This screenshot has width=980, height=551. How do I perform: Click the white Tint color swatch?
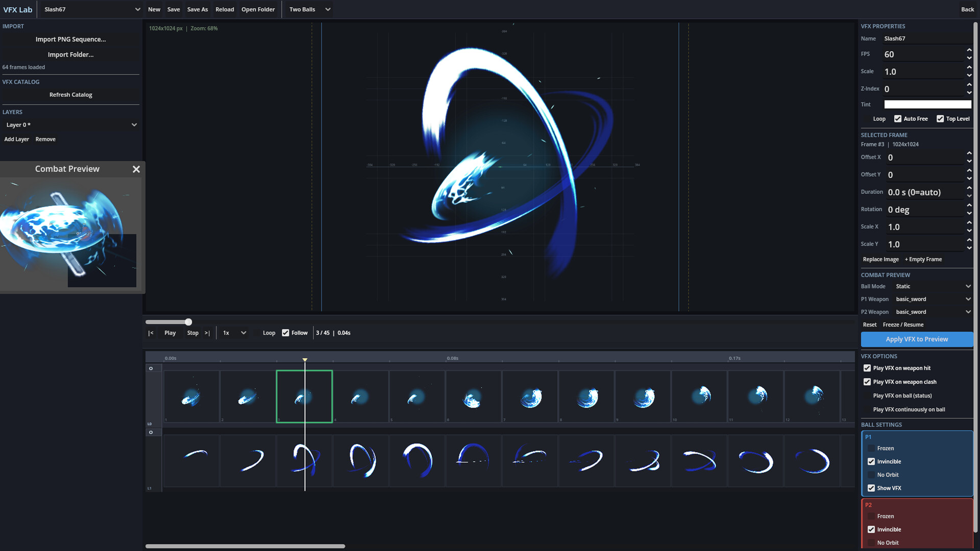click(x=927, y=105)
